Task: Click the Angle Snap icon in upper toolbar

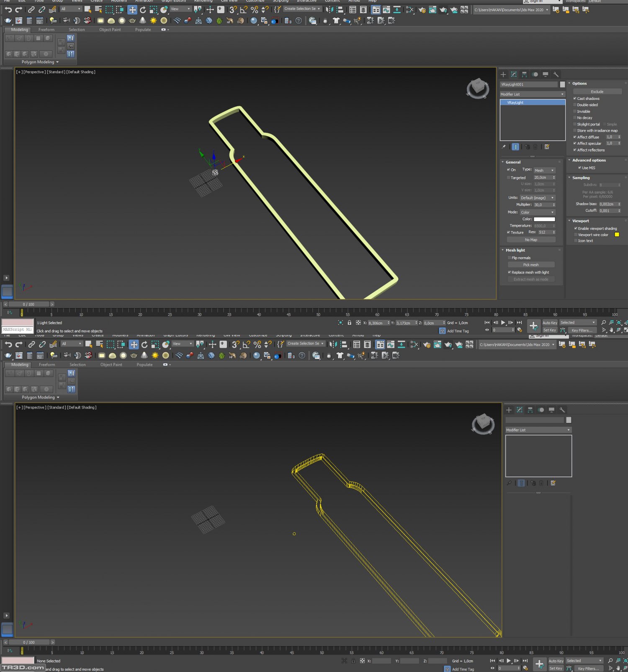Action: pyautogui.click(x=244, y=10)
